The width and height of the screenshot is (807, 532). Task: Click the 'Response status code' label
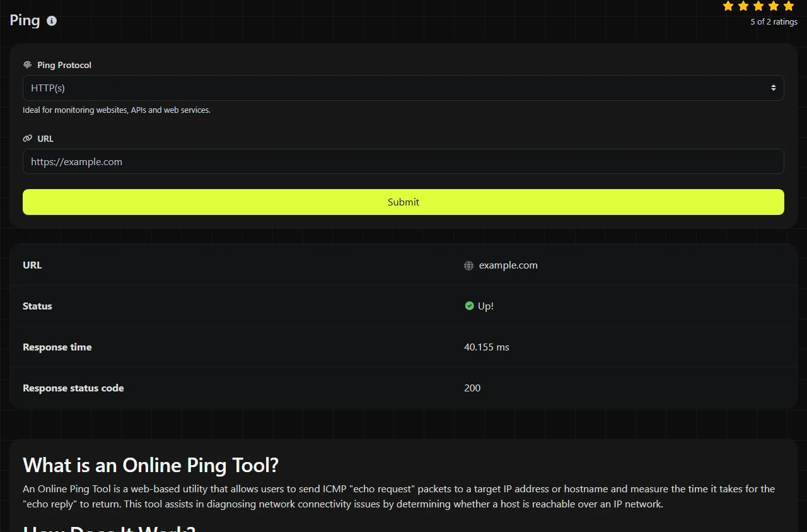(73, 388)
